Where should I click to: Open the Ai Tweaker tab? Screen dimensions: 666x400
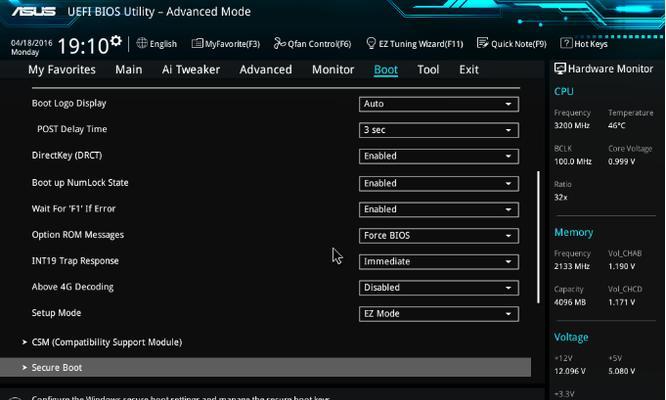pyautogui.click(x=191, y=70)
